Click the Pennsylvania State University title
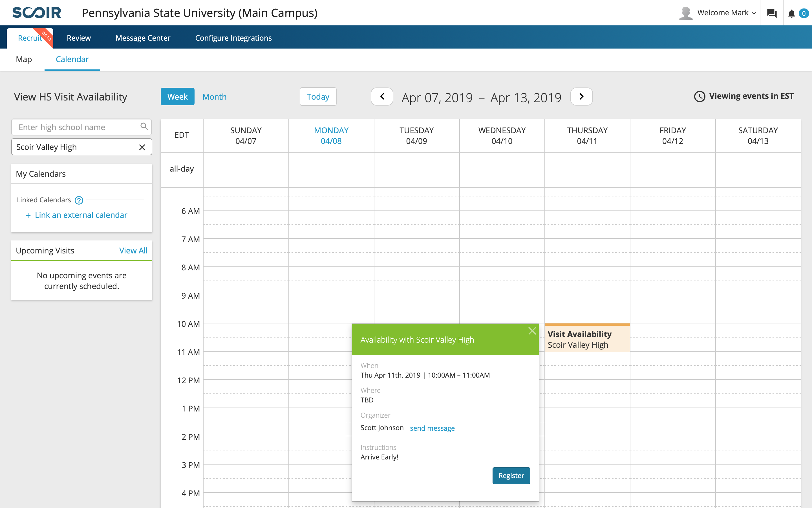This screenshot has width=812, height=508. click(200, 13)
